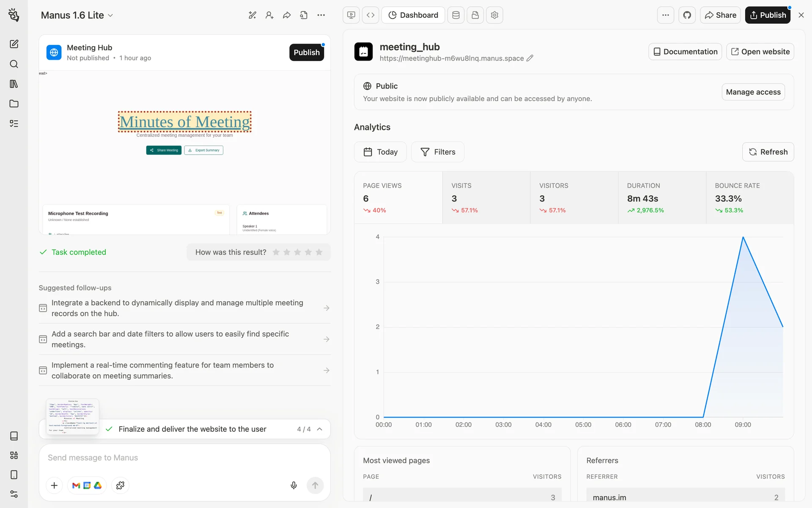Click the Manage access button
The height and width of the screenshot is (508, 812).
[753, 92]
